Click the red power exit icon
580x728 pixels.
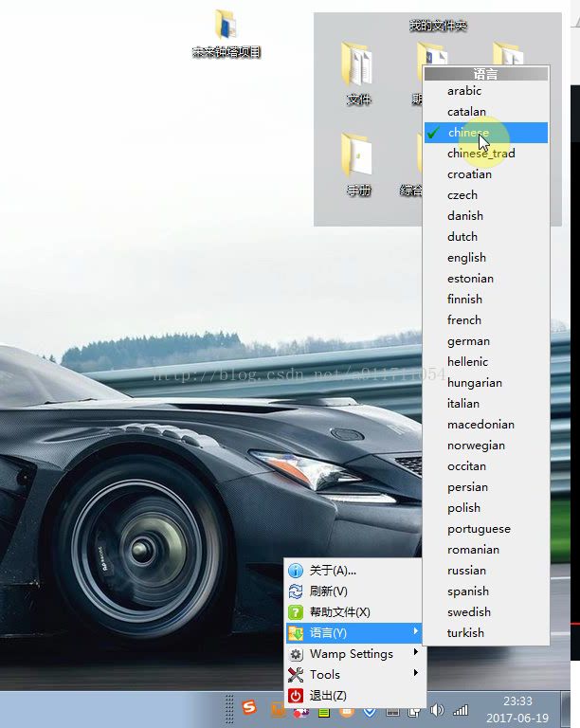coord(296,696)
